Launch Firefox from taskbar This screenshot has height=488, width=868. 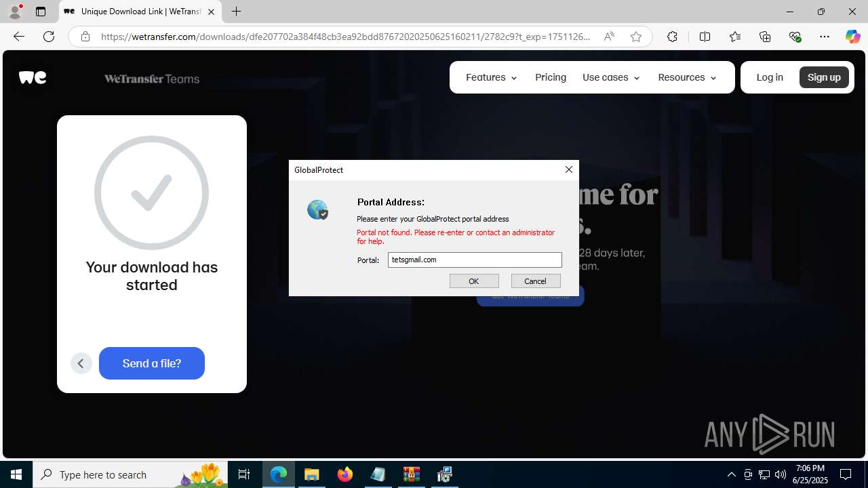point(345,474)
